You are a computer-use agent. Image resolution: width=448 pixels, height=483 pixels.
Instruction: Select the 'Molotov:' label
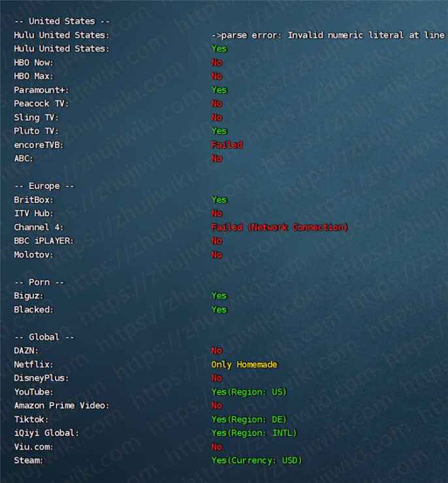coord(33,255)
